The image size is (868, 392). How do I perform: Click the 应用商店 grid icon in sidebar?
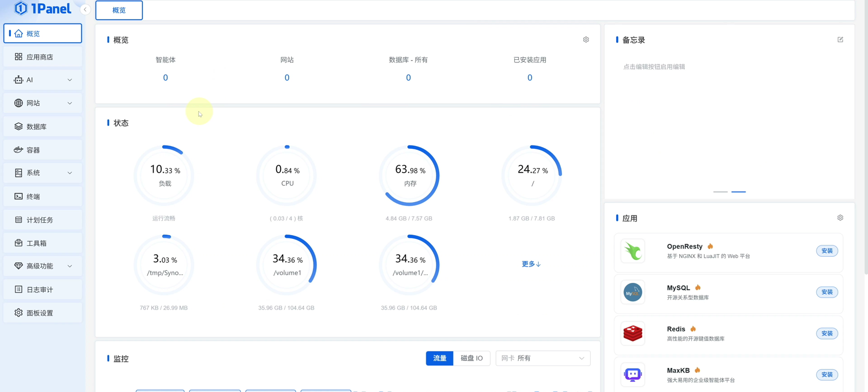tap(18, 56)
